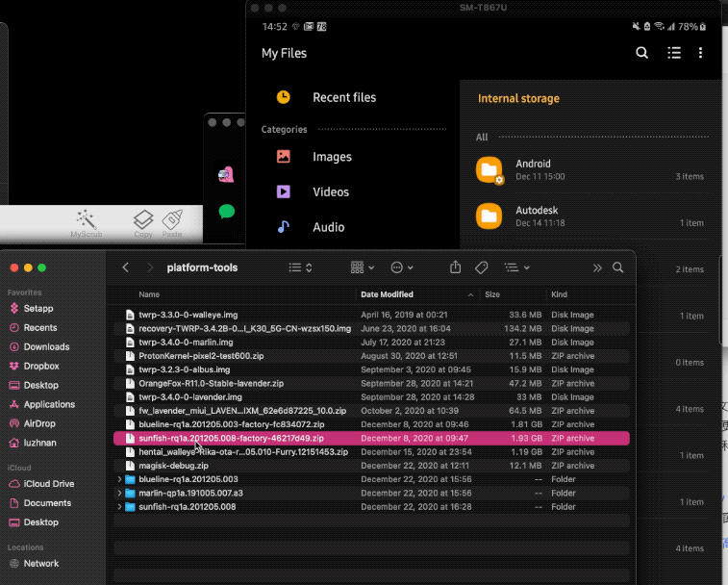
Task: Click the Share icon in Finder toolbar
Action: (x=456, y=267)
